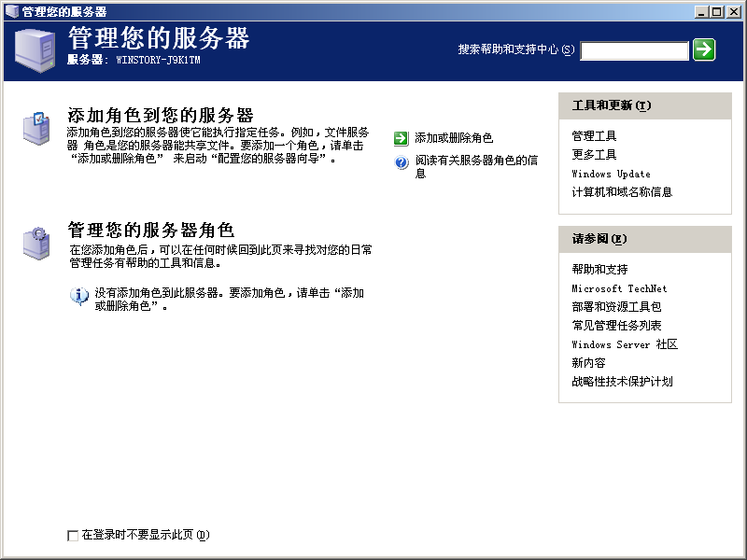Click the green arrow beside 添加或删除角色
The image size is (747, 560).
pos(401,137)
